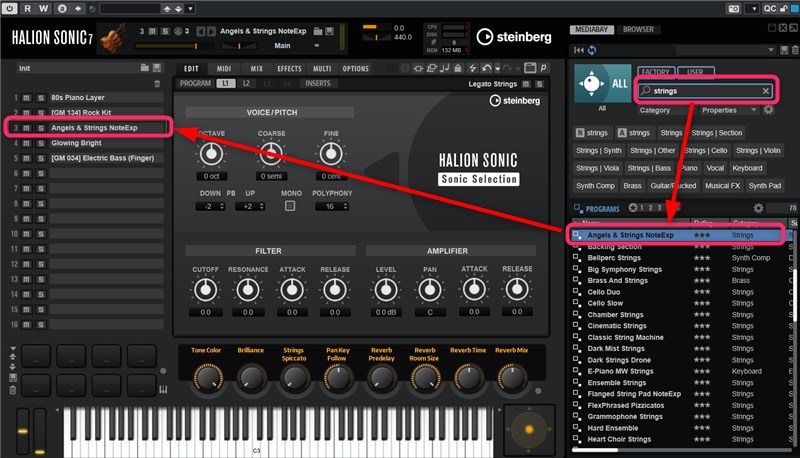Mute the Glowing Bright slot
Image resolution: width=800 pixels, height=458 pixels.
[27, 143]
